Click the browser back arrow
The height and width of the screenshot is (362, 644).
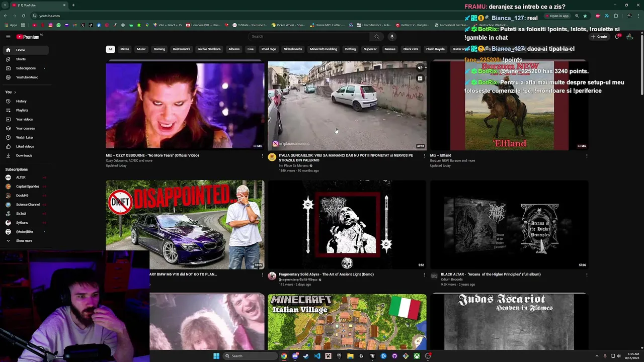[6, 16]
